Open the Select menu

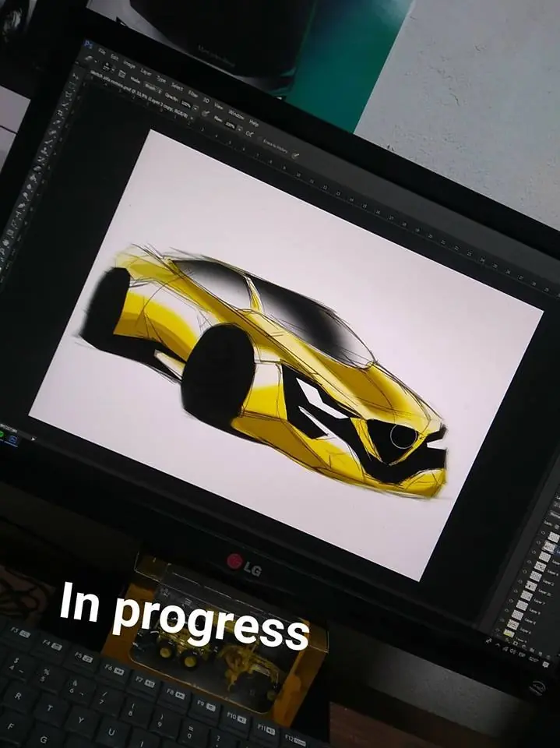point(177,86)
